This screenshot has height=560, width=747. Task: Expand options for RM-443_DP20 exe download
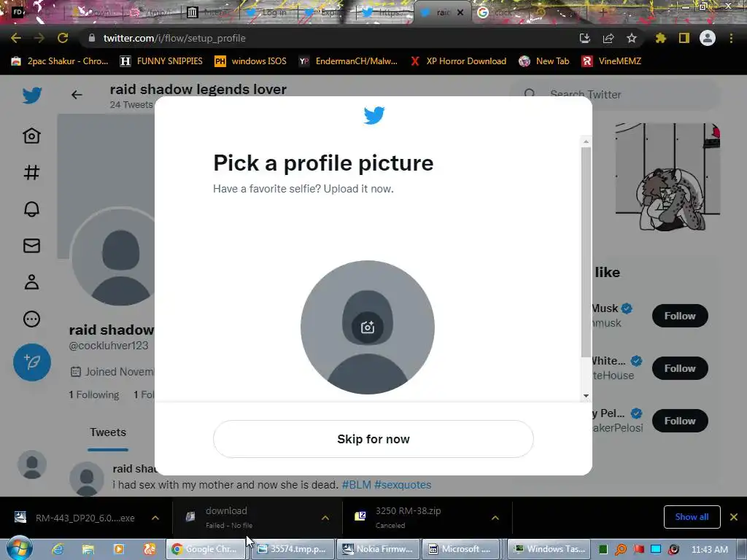[x=155, y=518]
